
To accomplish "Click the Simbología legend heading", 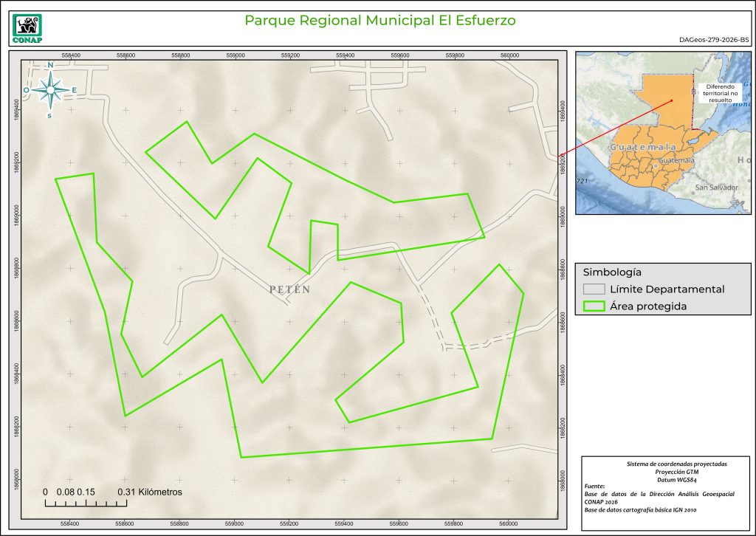I will point(607,271).
